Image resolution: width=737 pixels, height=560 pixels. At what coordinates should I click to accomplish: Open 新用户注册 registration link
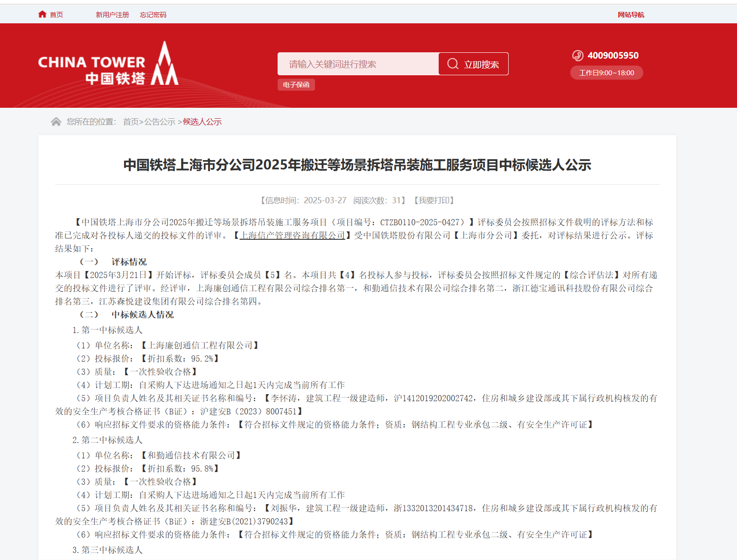point(112,15)
